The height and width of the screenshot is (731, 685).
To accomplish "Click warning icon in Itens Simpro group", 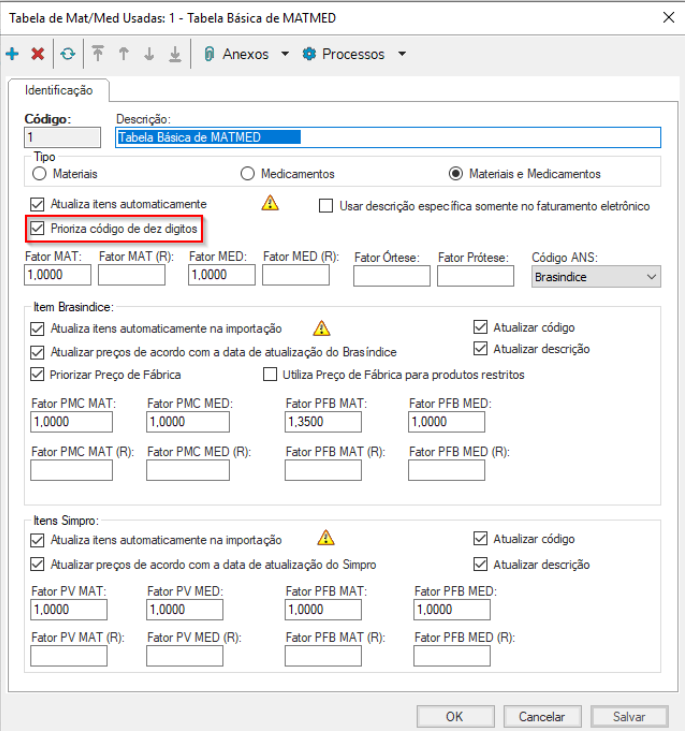I will [325, 538].
